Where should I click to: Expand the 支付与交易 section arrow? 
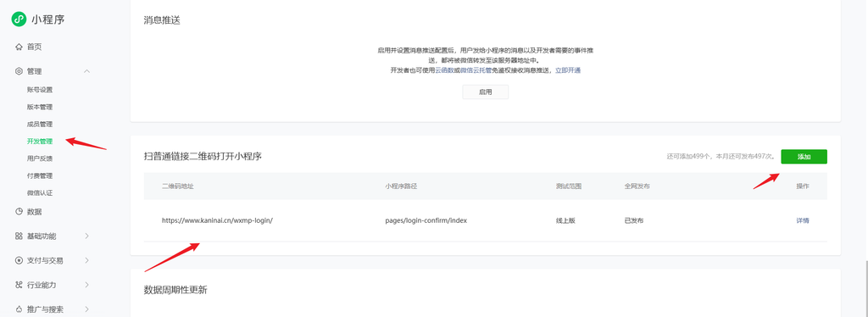[87, 260]
